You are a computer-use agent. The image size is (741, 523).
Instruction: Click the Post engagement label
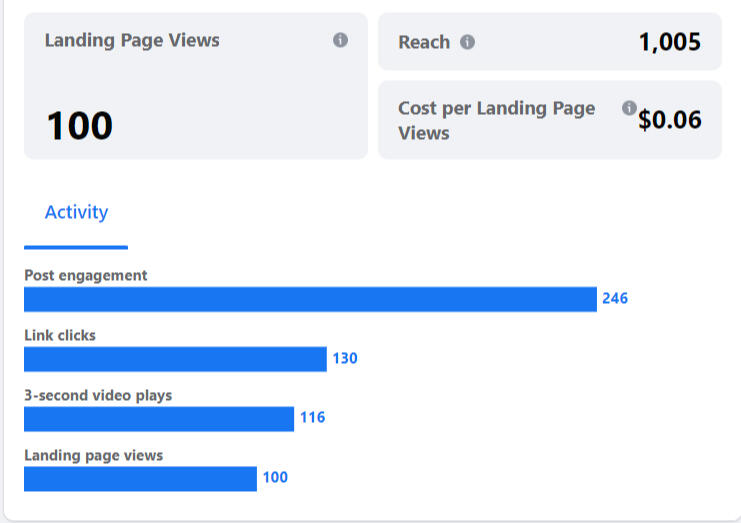(x=85, y=275)
